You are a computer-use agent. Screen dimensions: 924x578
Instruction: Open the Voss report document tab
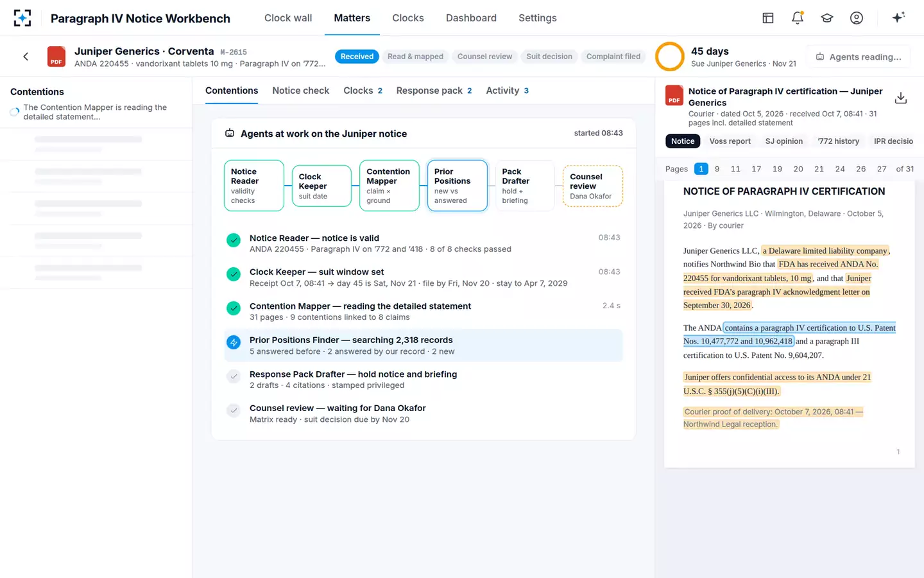click(x=730, y=141)
